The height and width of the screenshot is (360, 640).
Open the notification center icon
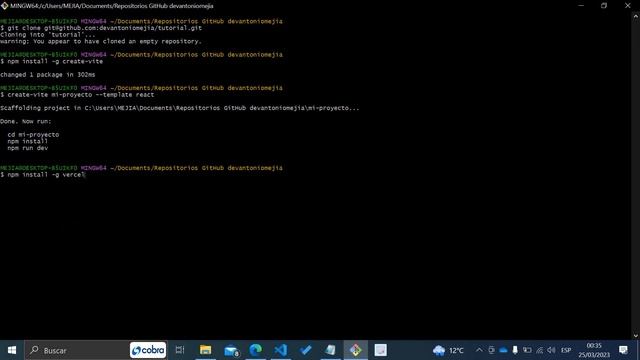pyautogui.click(x=623, y=350)
